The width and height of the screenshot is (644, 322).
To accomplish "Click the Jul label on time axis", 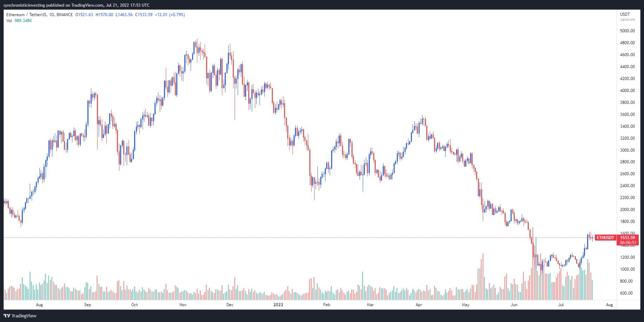I will pos(561,305).
